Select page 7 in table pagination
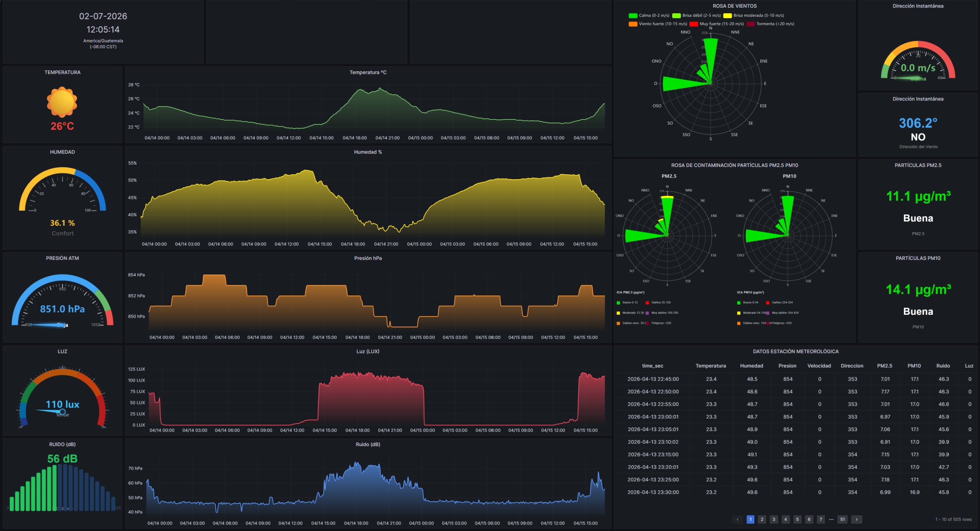The height and width of the screenshot is (531, 980). pos(821,520)
